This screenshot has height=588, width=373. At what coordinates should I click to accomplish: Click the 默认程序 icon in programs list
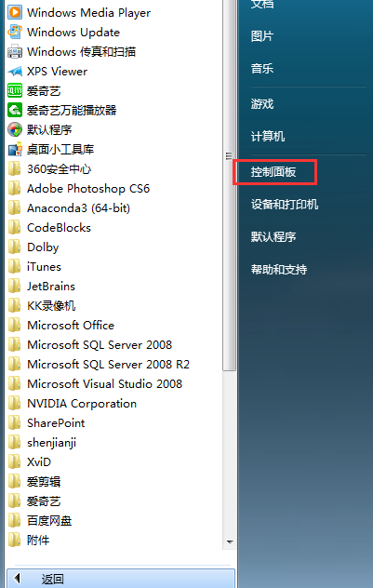click(15, 129)
